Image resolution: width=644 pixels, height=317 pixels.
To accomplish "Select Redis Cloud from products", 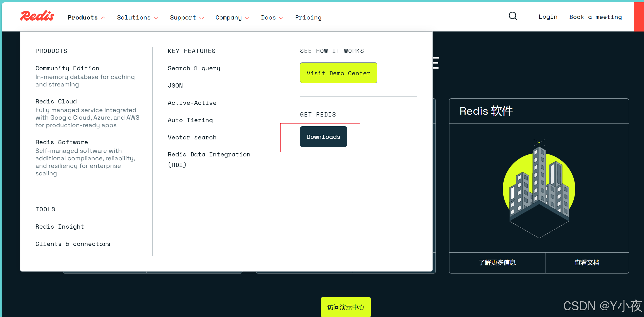I will [56, 101].
